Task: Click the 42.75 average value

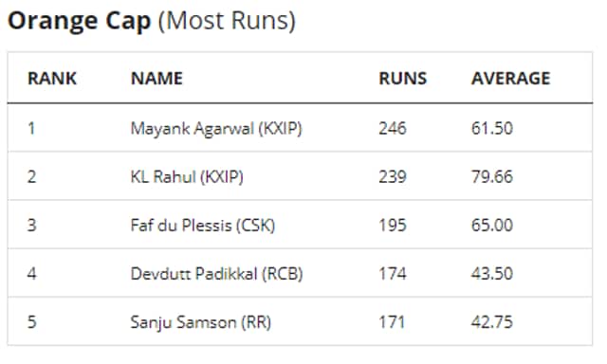Action: [491, 322]
